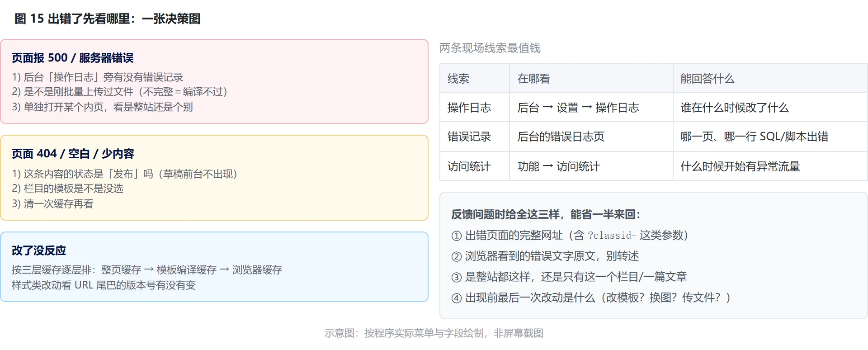Screen dimensions: 868x350
Task: Click item ③ '是整站都这样'
Action: coord(569,277)
